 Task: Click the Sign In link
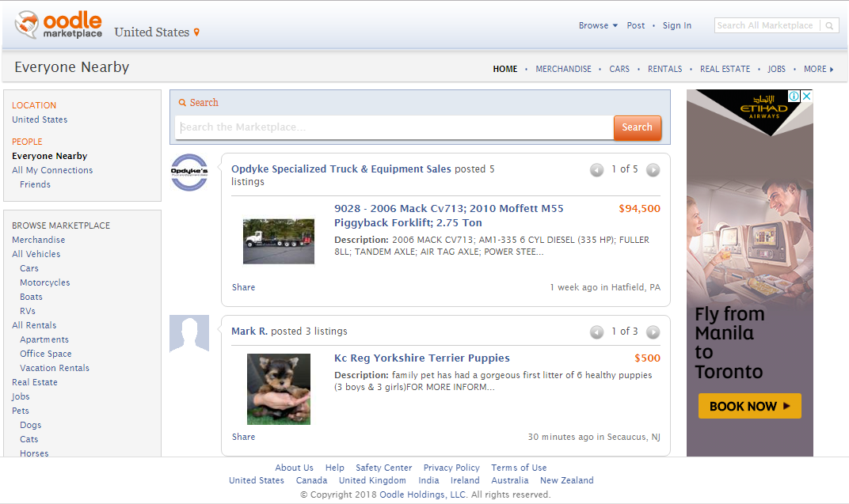[677, 25]
